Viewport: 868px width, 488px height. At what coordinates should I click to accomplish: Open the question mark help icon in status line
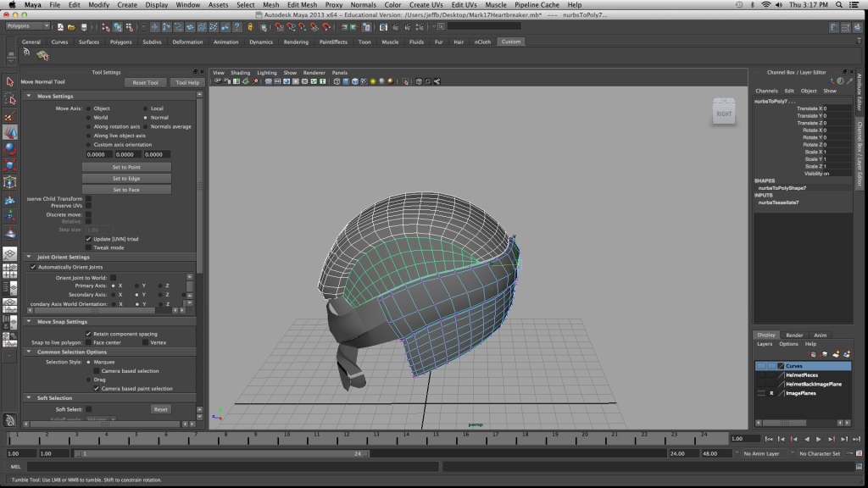pos(237,26)
